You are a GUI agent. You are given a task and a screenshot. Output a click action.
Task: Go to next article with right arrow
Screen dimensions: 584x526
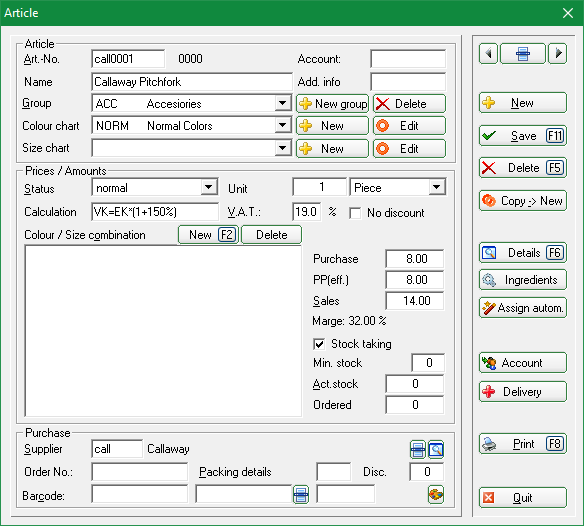(558, 54)
